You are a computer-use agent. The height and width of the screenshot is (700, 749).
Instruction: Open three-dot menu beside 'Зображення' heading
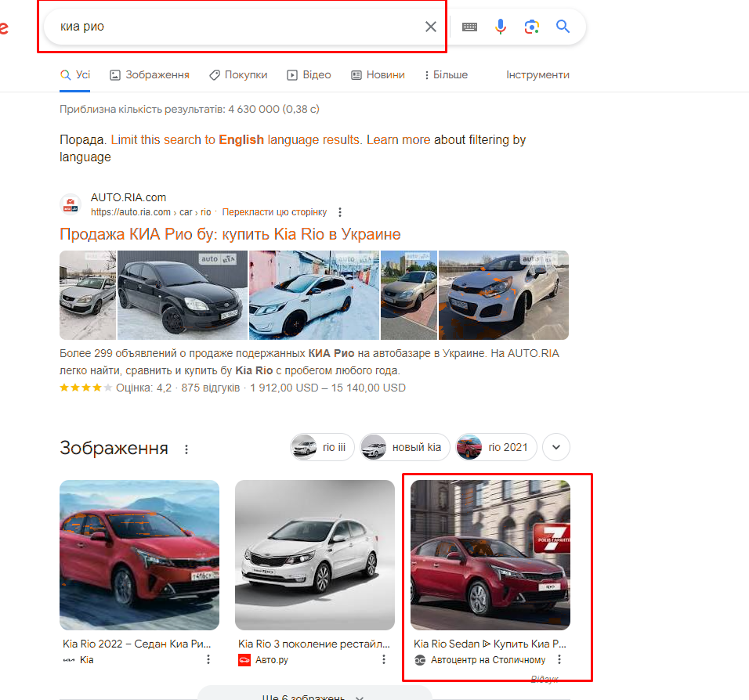pos(186,449)
